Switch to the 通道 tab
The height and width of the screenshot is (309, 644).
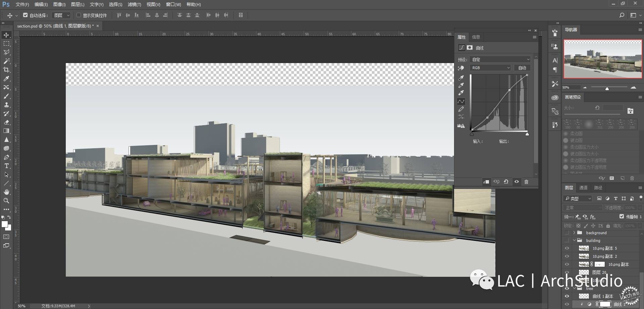[583, 188]
